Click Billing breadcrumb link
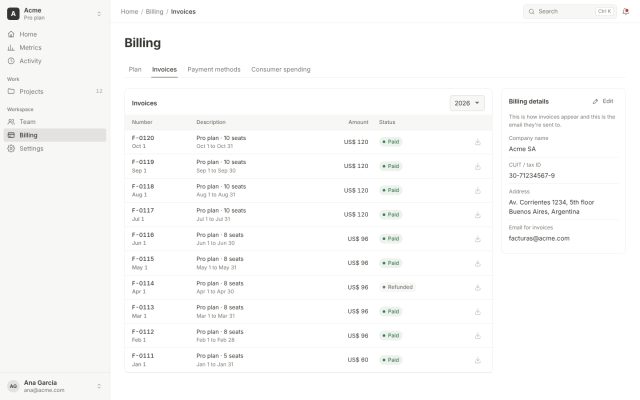This screenshot has height=400, width=640. pos(154,11)
